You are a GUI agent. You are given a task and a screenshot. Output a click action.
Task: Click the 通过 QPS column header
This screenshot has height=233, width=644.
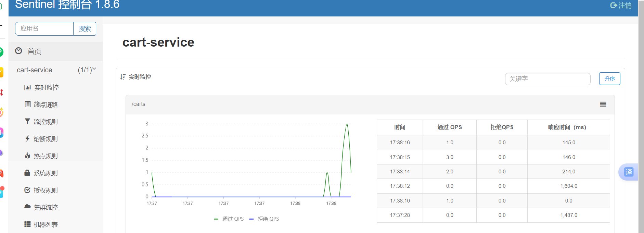[450, 127]
